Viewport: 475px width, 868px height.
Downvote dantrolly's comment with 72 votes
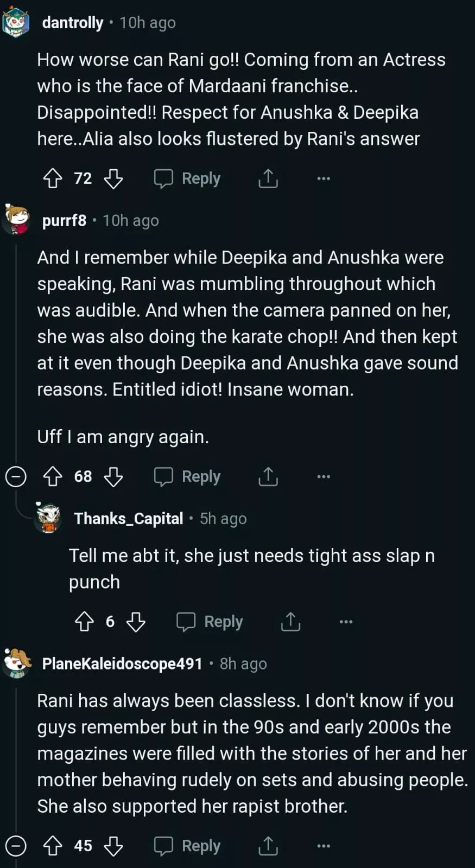point(113,178)
